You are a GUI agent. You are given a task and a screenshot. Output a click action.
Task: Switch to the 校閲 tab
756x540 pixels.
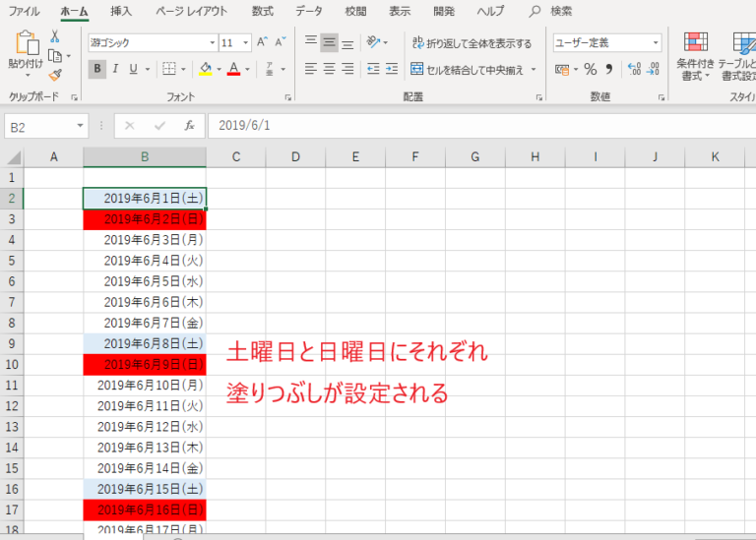[355, 11]
